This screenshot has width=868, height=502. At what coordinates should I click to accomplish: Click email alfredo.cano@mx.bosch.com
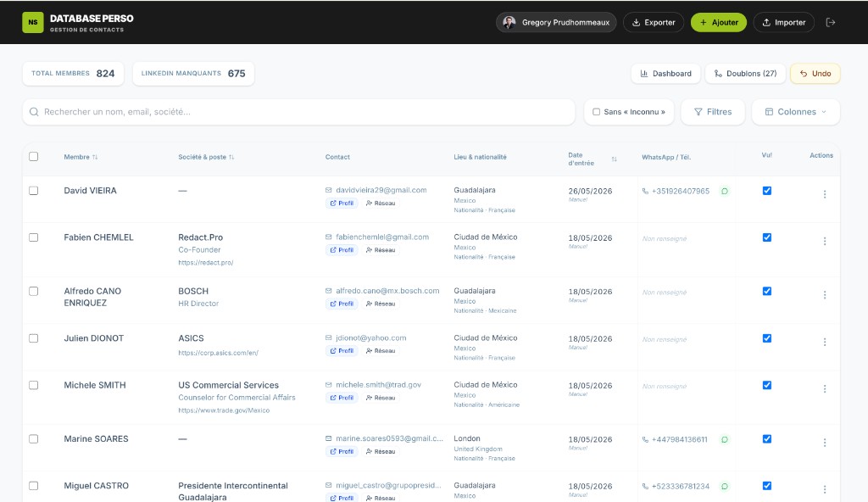tap(387, 290)
